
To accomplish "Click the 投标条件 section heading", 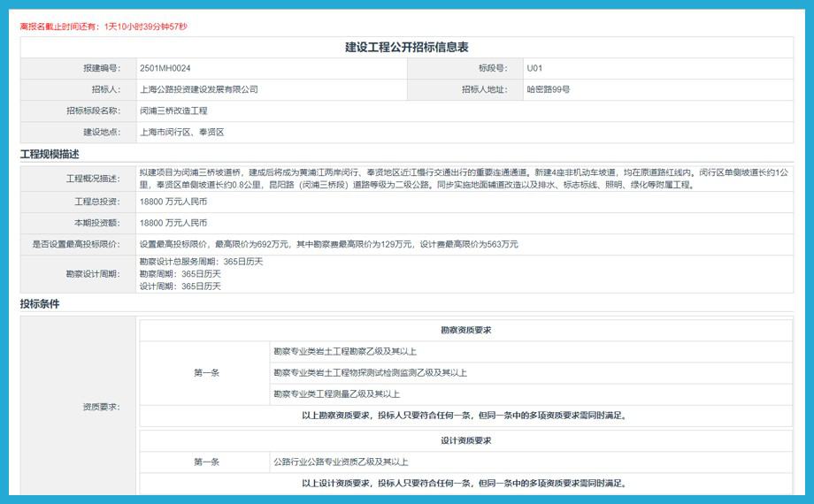I will click(x=40, y=304).
